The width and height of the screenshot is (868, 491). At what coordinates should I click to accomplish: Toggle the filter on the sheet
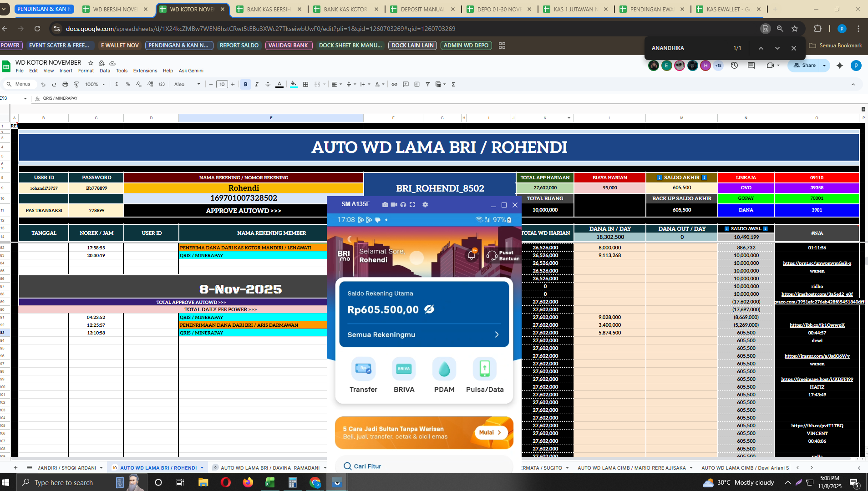428,84
